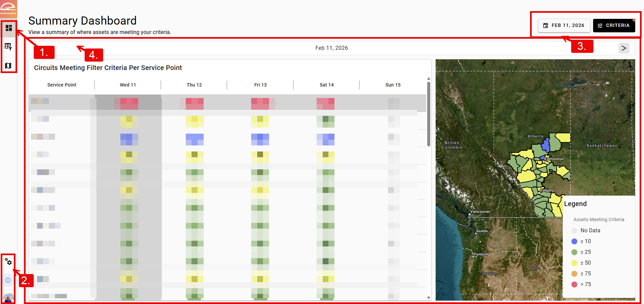644x304 pixels.
Task: Open the map view sidebar icon
Action: tap(8, 65)
